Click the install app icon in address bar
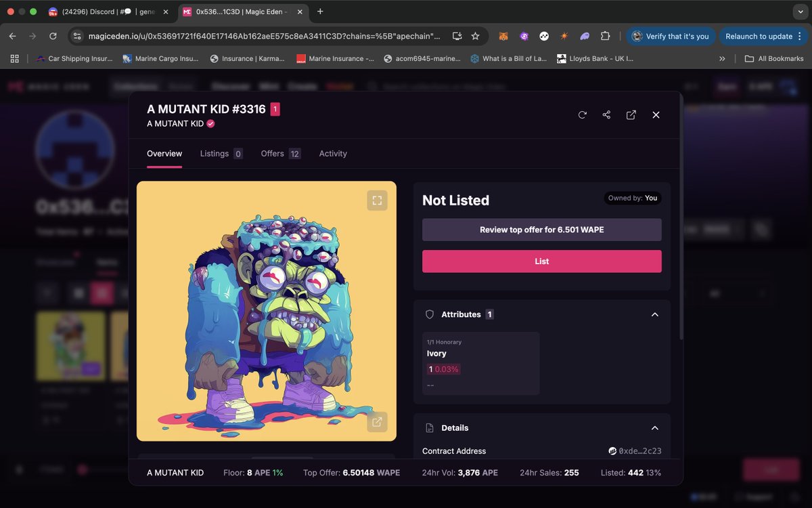Screen dimensions: 812x508 (457, 36)
